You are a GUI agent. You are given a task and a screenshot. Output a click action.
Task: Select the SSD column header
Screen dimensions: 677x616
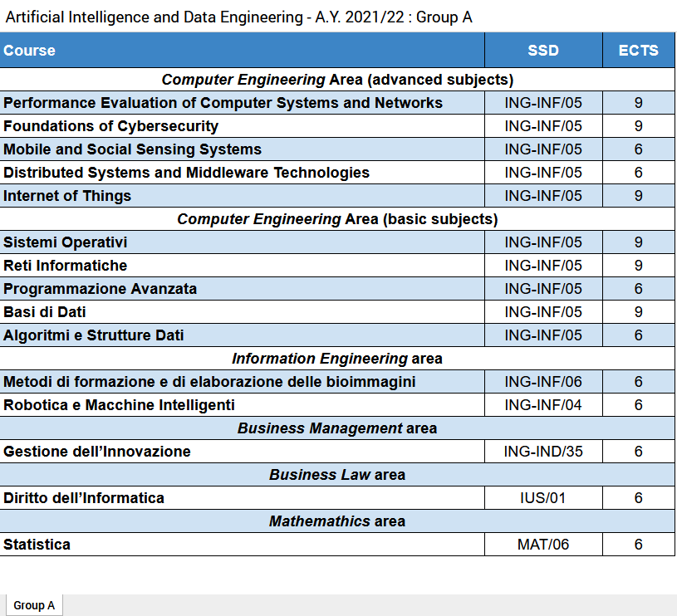click(543, 51)
